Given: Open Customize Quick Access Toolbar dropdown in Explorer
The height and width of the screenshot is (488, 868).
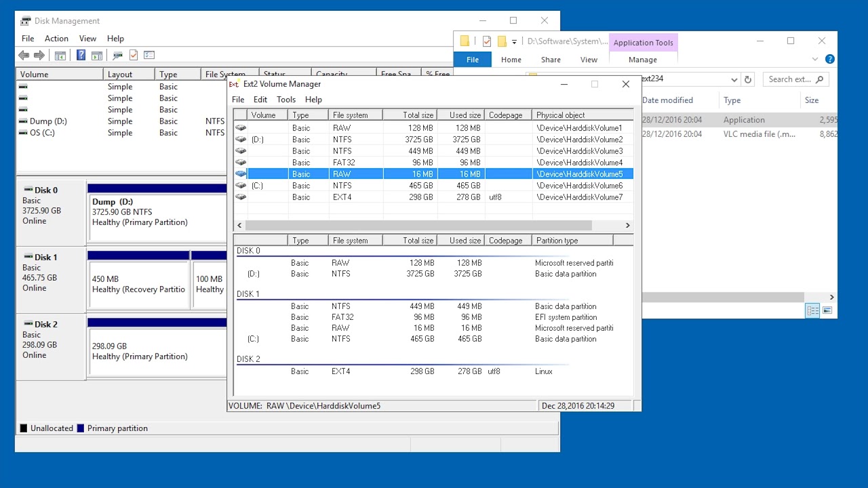Looking at the screenshot, I should pos(514,41).
